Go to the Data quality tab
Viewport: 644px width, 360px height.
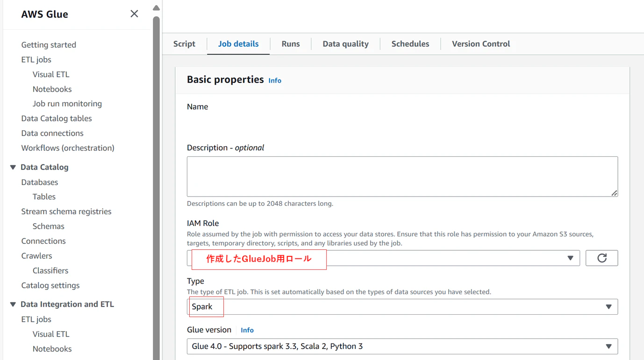point(345,44)
